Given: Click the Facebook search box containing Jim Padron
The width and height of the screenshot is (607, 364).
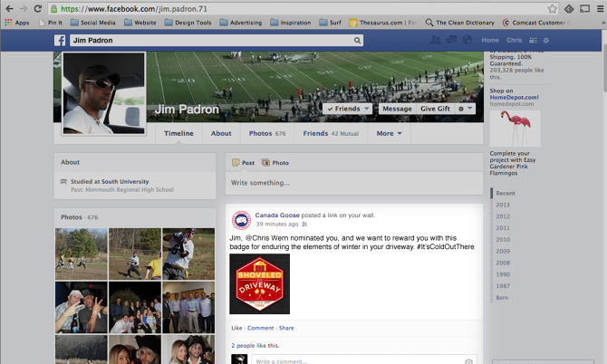Looking at the screenshot, I should (x=217, y=40).
